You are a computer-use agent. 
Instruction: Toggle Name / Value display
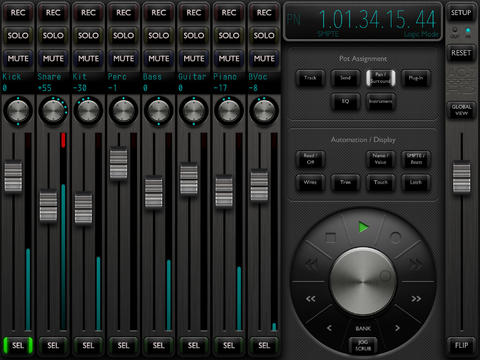tap(380, 159)
